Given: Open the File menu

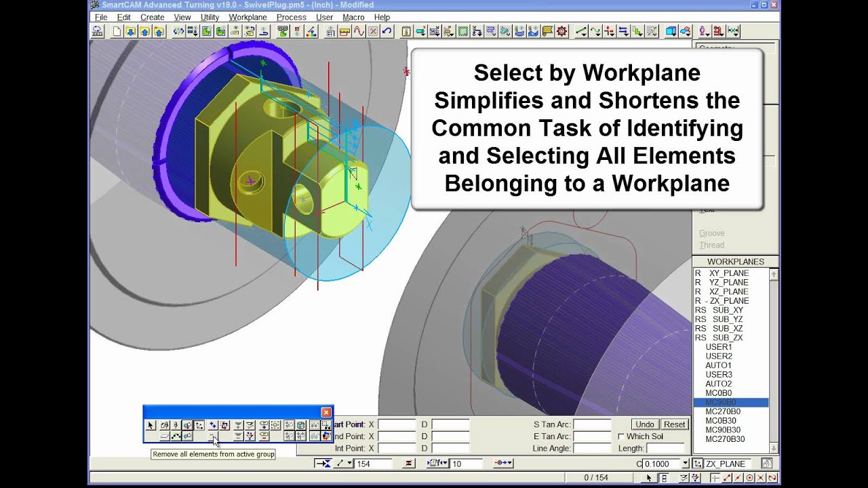Looking at the screenshot, I should click(101, 17).
